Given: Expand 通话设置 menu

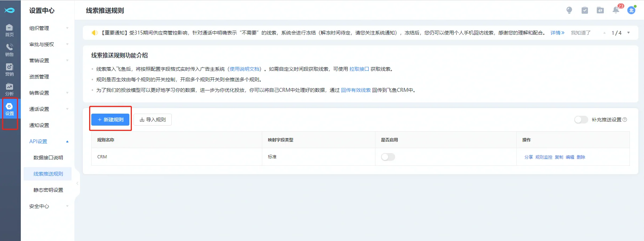Looking at the screenshot, I should click(x=49, y=109).
